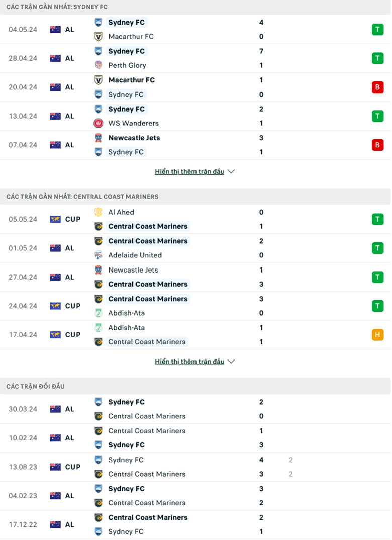The image size is (392, 540).
Task: Click the orange H result badge for 17.04.24
Action: pyautogui.click(x=377, y=335)
